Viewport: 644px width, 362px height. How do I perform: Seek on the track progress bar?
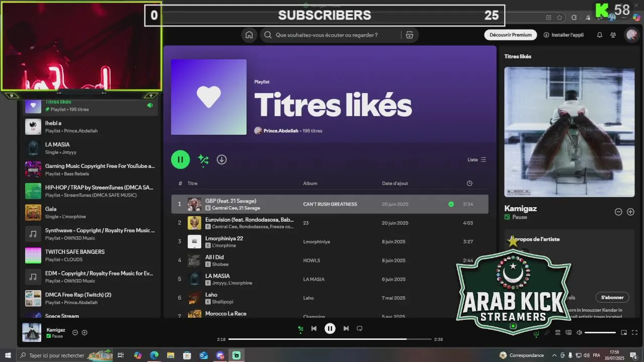[330, 339]
